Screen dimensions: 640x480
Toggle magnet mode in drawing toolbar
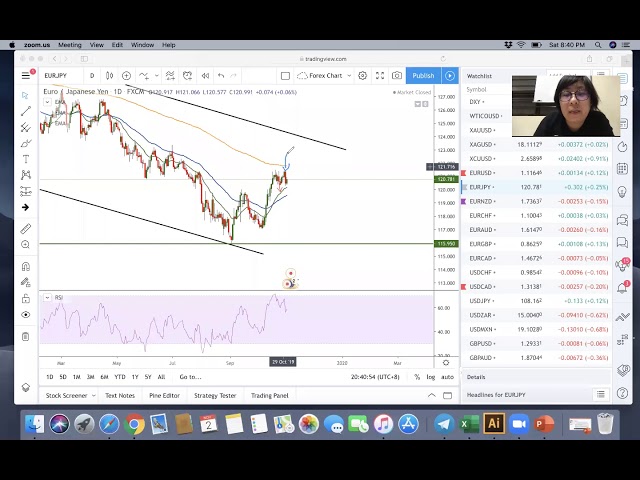pyautogui.click(x=25, y=266)
